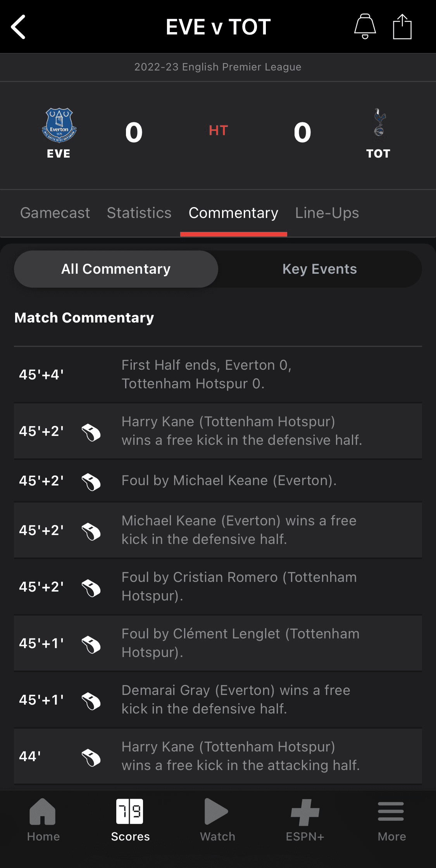Tap the notification bell icon

365,26
